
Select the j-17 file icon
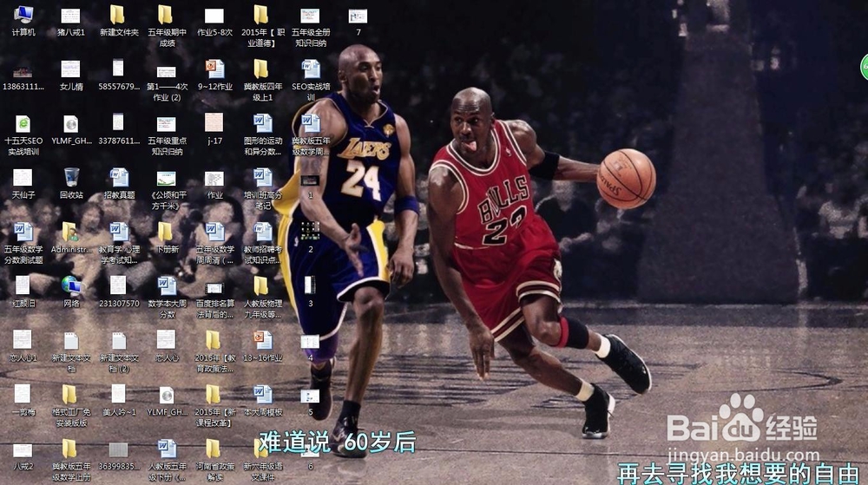tap(214, 123)
